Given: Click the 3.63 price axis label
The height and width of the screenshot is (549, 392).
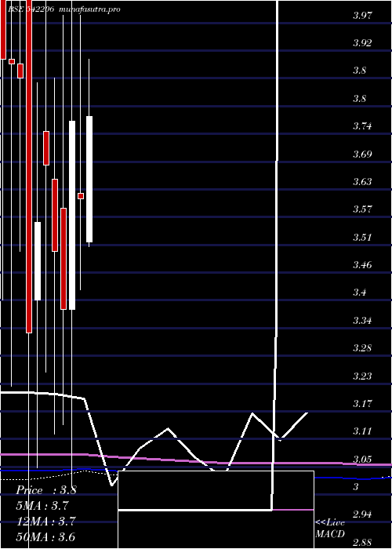Looking at the screenshot, I should pos(362,182).
